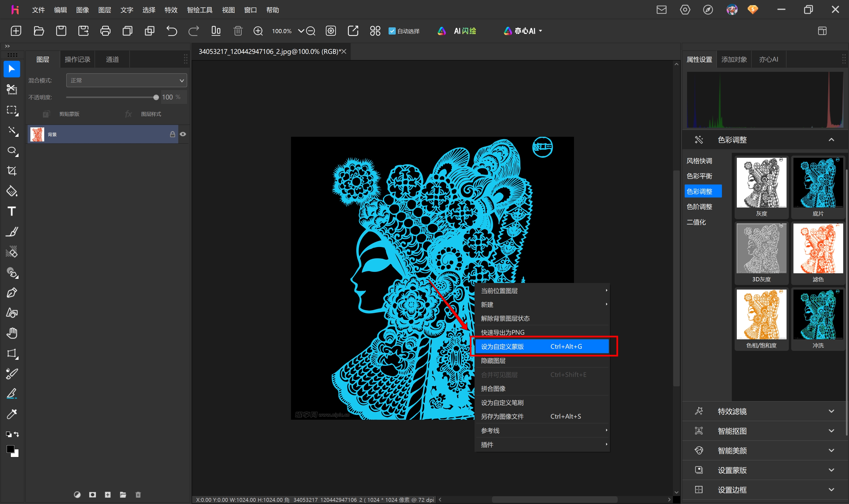Switch to the 操作记录 tab
849x504 pixels.
pos(77,59)
